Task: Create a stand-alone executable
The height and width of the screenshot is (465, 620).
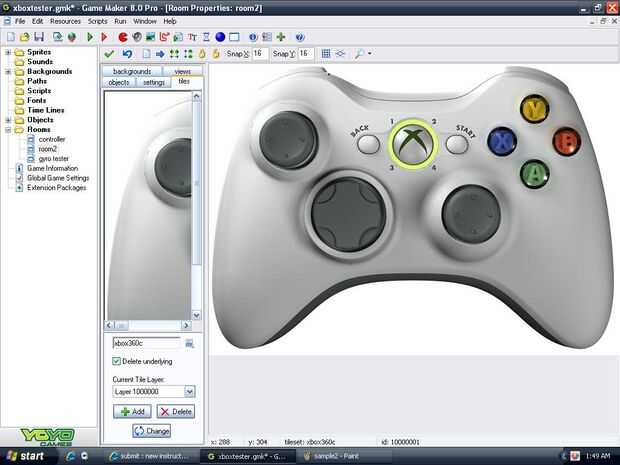Action: coord(58,37)
